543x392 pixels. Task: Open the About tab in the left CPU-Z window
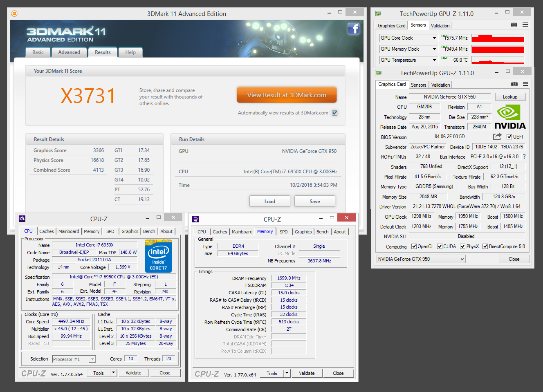coord(166,231)
